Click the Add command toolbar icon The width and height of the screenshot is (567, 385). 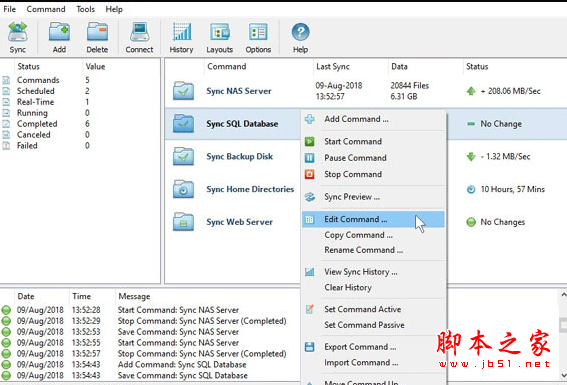(59, 31)
